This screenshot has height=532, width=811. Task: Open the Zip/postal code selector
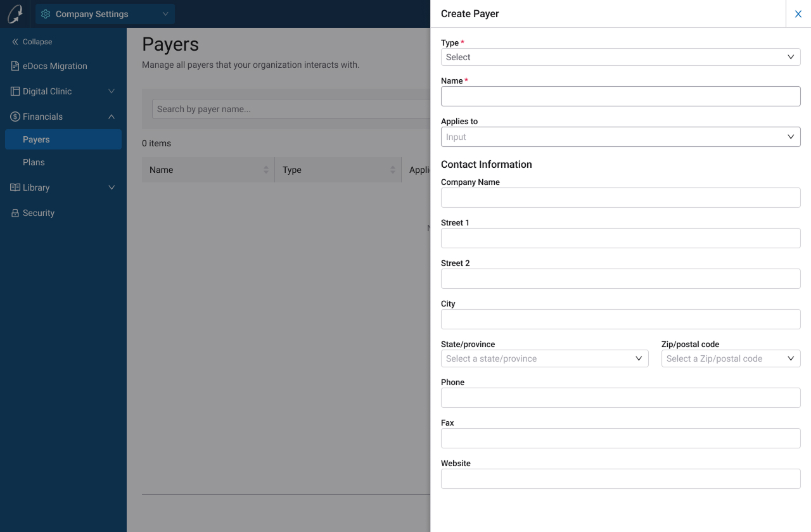click(x=731, y=358)
